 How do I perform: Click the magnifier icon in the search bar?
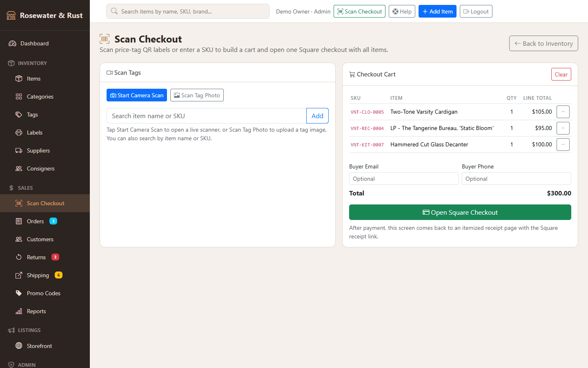[x=114, y=11]
